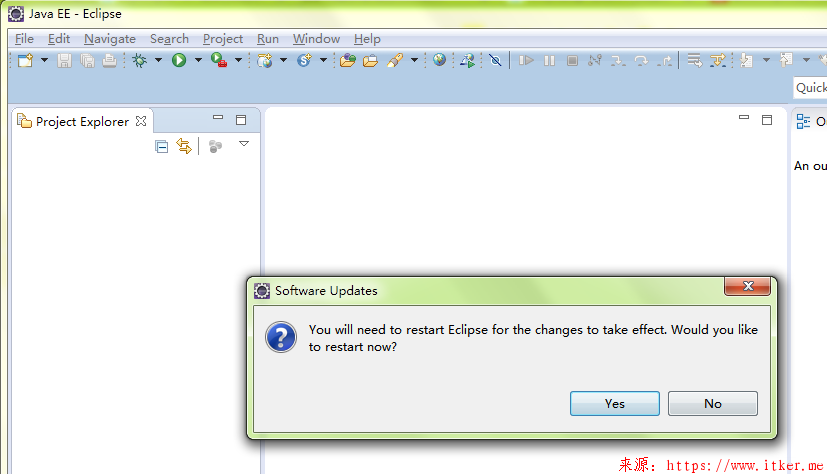Click No to skip restarting
Image resolution: width=827 pixels, height=474 pixels.
713,403
